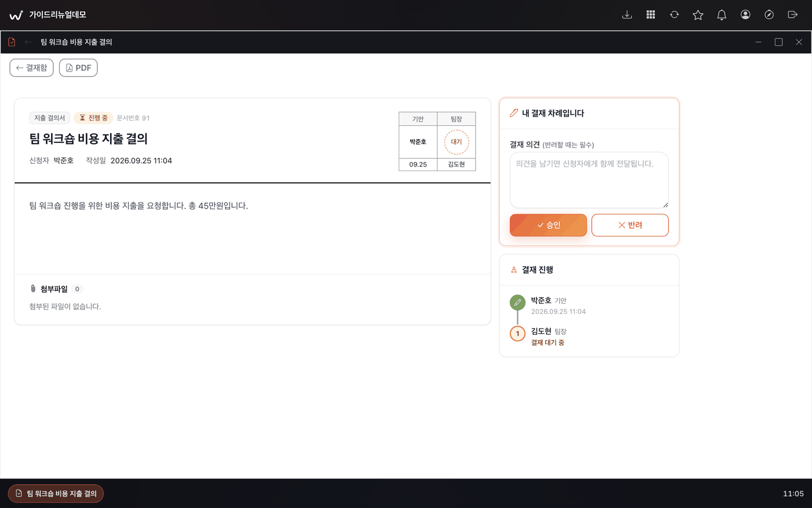
Task: Click the refresh sync icon
Action: 675,15
